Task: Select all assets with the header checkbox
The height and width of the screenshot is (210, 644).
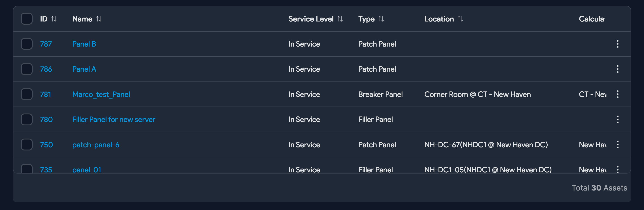Action: [27, 19]
